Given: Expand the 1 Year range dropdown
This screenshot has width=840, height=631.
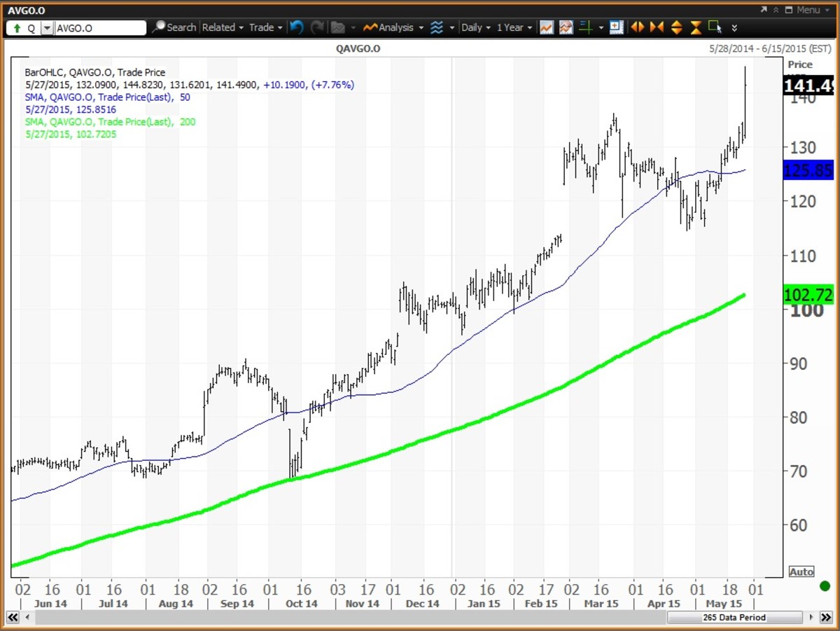Looking at the screenshot, I should tap(514, 27).
